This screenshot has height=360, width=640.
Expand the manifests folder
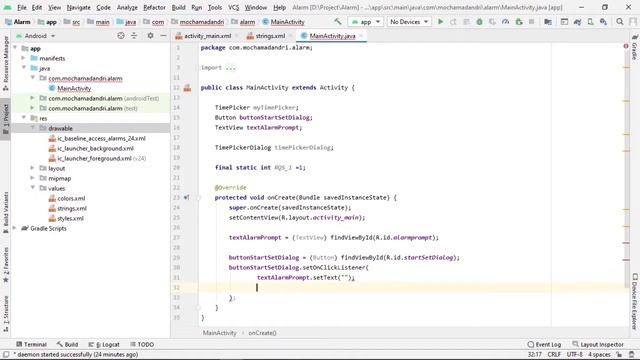click(x=24, y=58)
